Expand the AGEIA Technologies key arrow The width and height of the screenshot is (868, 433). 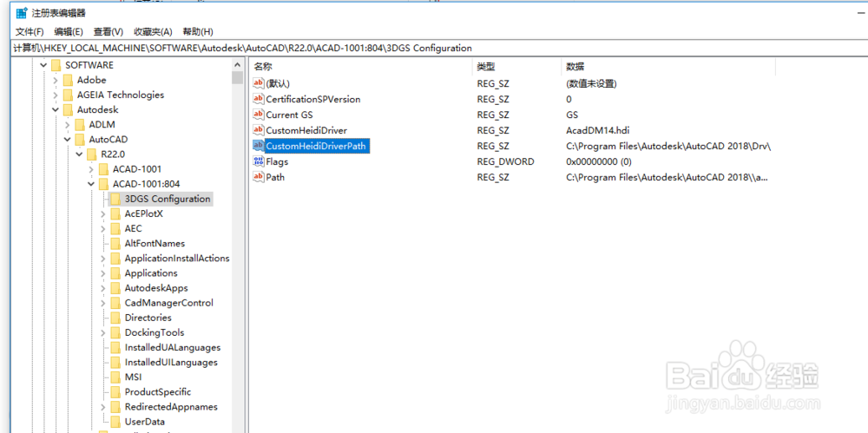pyautogui.click(x=56, y=95)
